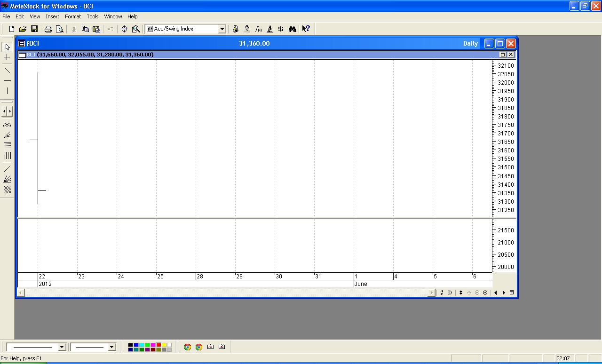Click the magnifier zoom box icon
The width and height of the screenshot is (602, 364).
[136, 29]
